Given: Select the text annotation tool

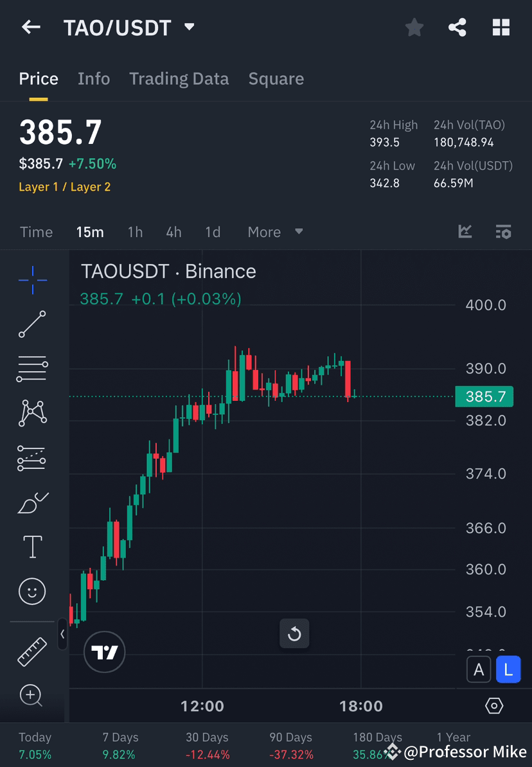Looking at the screenshot, I should [x=32, y=547].
